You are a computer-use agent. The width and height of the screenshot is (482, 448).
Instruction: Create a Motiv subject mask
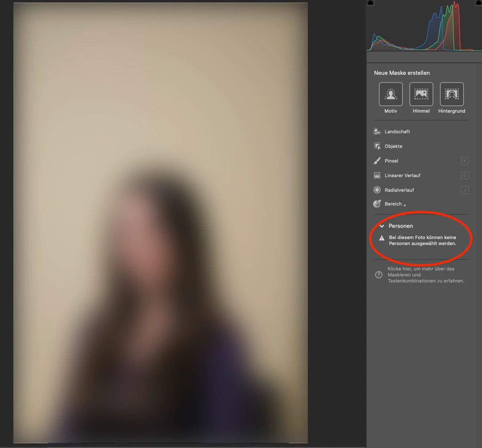click(391, 94)
